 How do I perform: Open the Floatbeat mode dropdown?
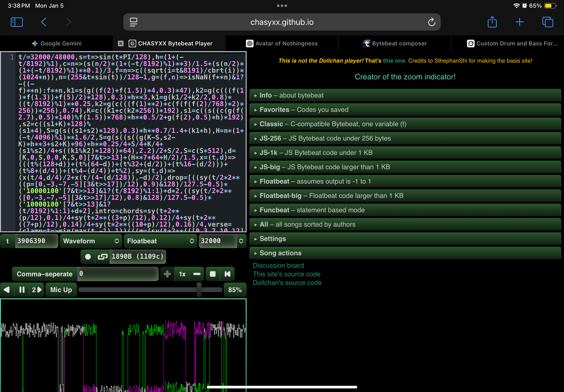click(x=160, y=241)
